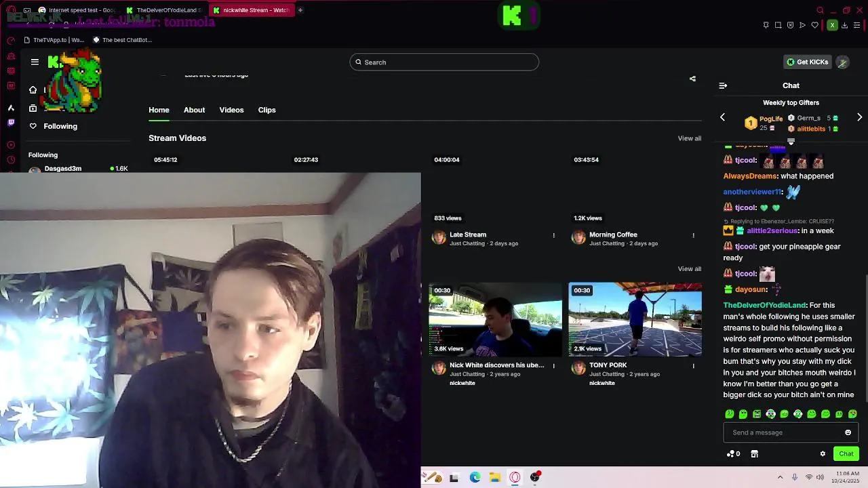
Task: Switch to the Videos tab
Action: tap(231, 110)
